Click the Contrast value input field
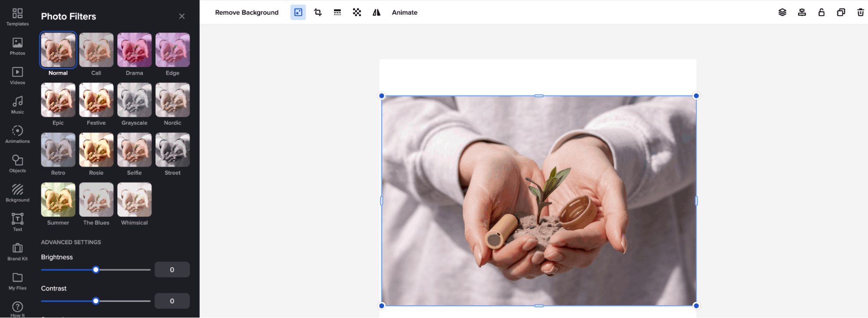The image size is (868, 318). pos(172,301)
